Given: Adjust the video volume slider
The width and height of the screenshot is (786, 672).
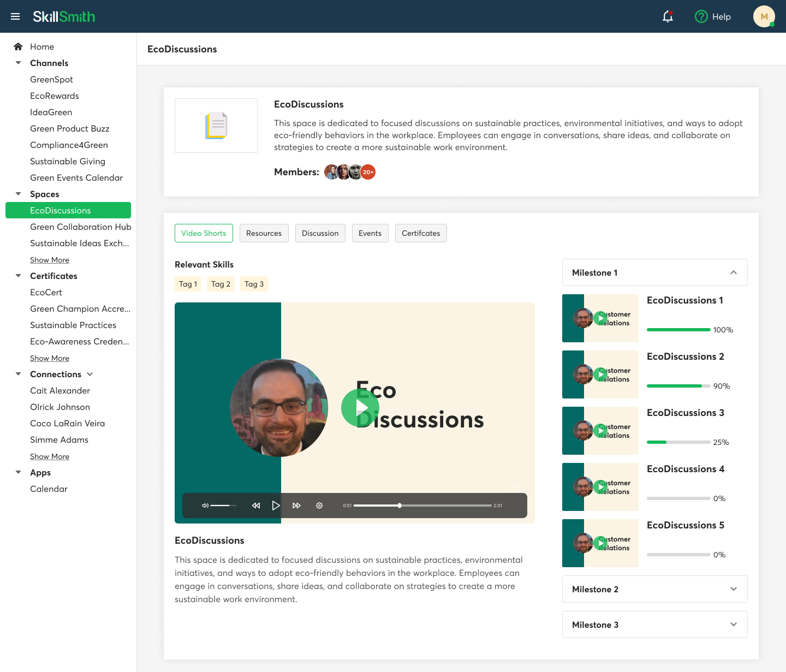Looking at the screenshot, I should click(224, 506).
